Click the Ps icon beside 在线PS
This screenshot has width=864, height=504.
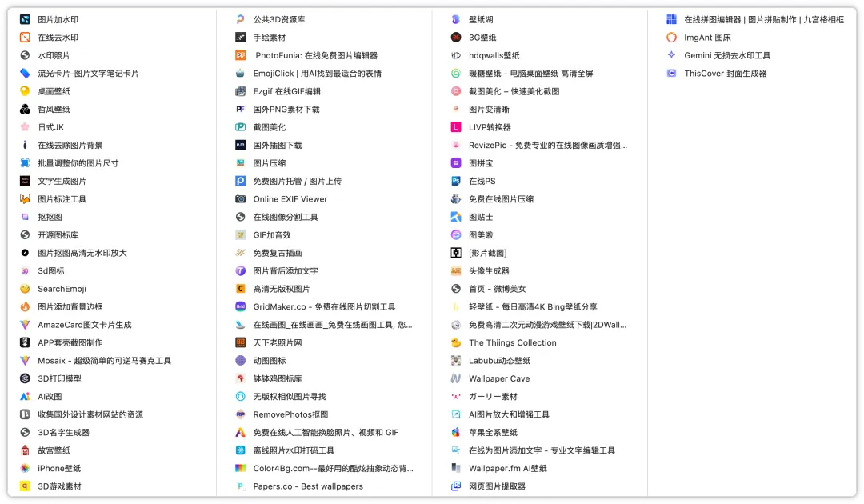(x=456, y=182)
